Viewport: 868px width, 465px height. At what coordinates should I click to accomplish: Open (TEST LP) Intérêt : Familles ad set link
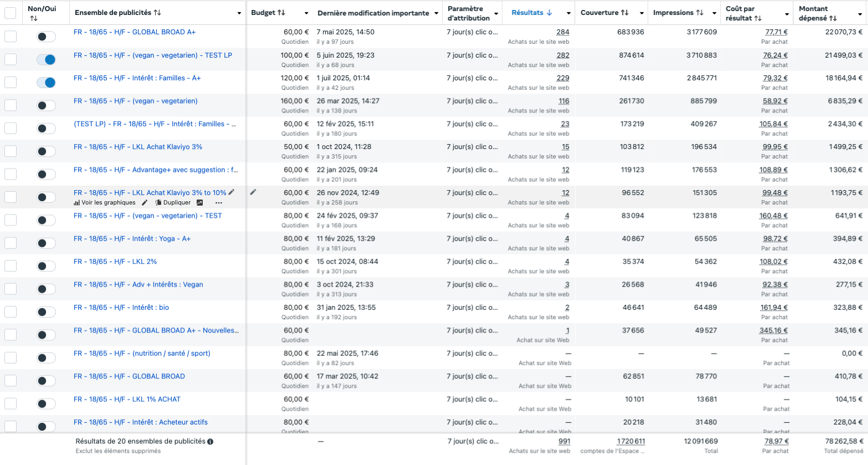coord(156,124)
